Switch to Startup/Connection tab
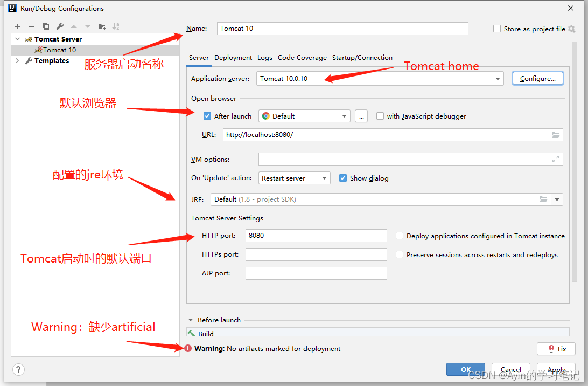The height and width of the screenshot is (386, 588). 362,58
